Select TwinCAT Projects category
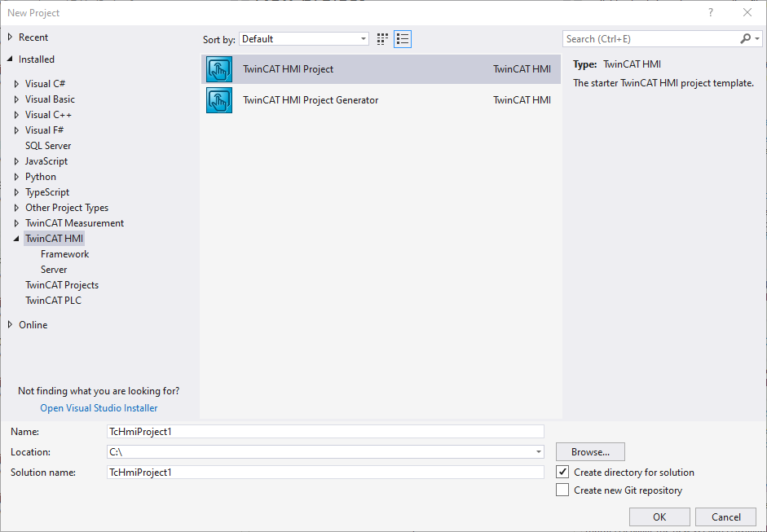Image resolution: width=767 pixels, height=532 pixels. tap(62, 285)
